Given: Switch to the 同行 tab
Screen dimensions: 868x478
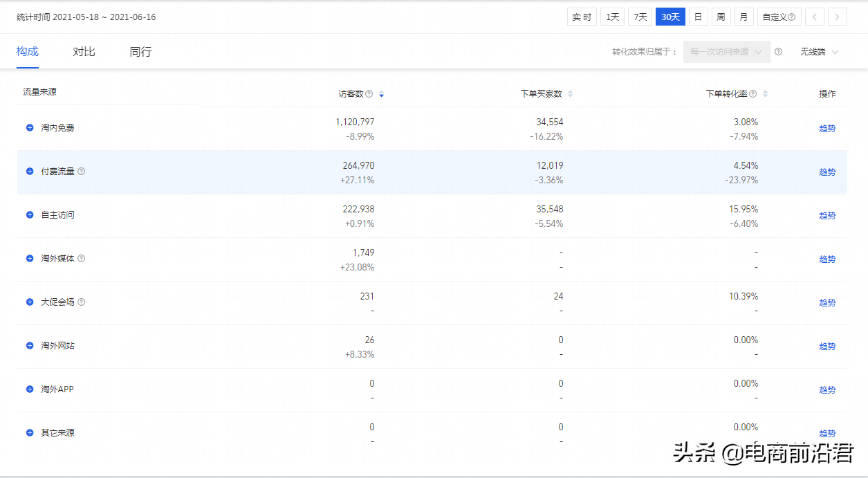Looking at the screenshot, I should click(x=140, y=51).
